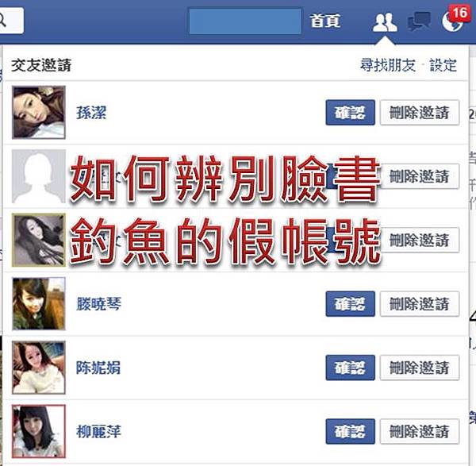Open 孫潔's profile picture thumbnail
The image size is (476, 466).
[39, 113]
